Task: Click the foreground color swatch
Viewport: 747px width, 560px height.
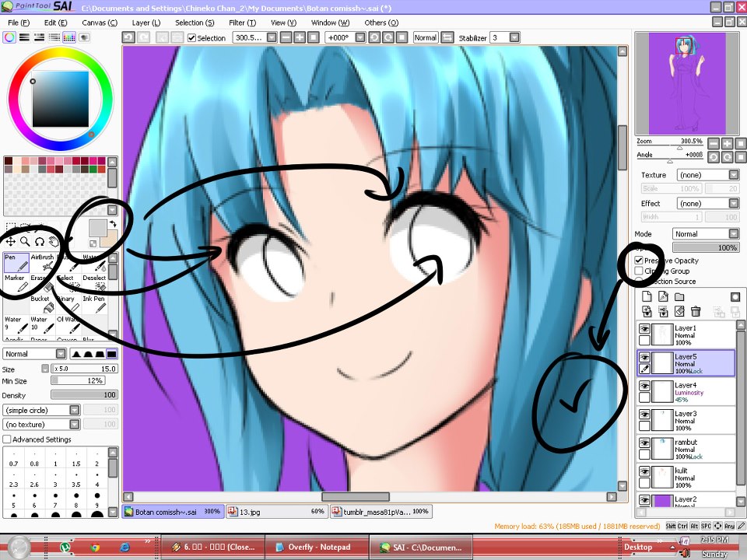Action: pyautogui.click(x=98, y=228)
